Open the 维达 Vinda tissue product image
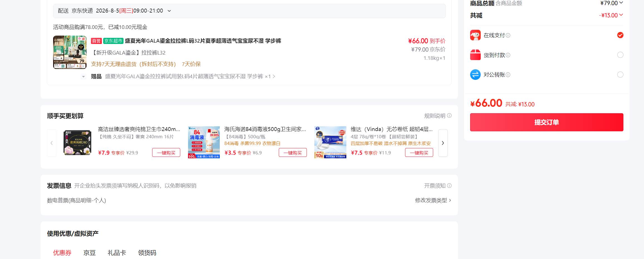This screenshot has width=644, height=259. click(330, 142)
